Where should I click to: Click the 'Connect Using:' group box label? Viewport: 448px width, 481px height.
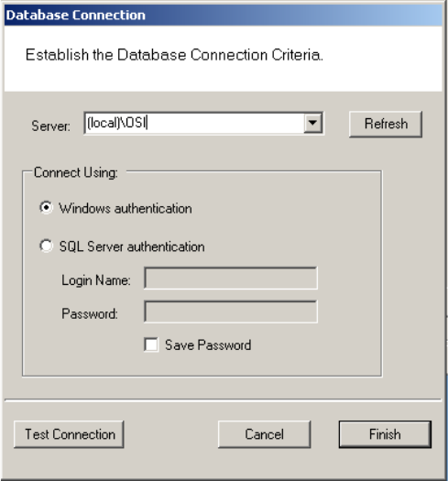tap(76, 173)
